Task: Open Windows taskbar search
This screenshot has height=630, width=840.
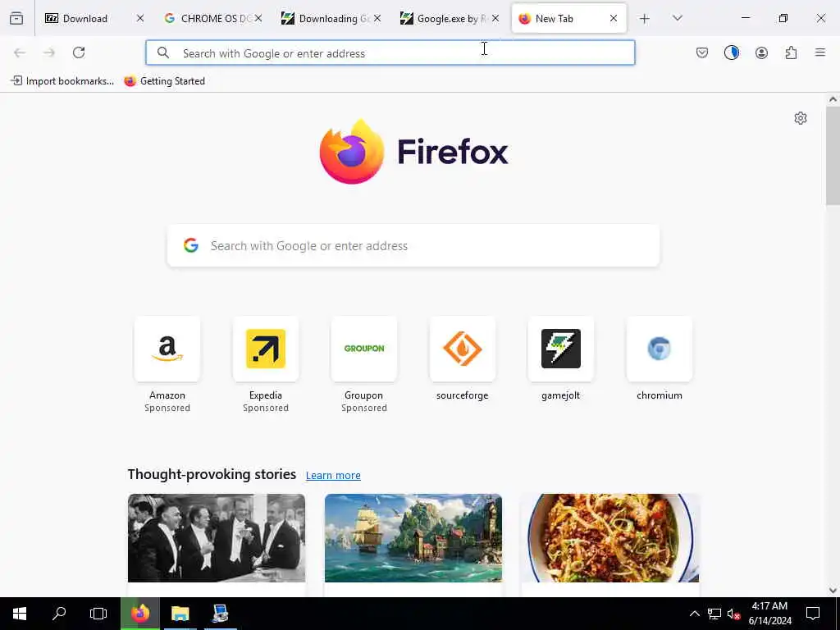Action: click(59, 614)
